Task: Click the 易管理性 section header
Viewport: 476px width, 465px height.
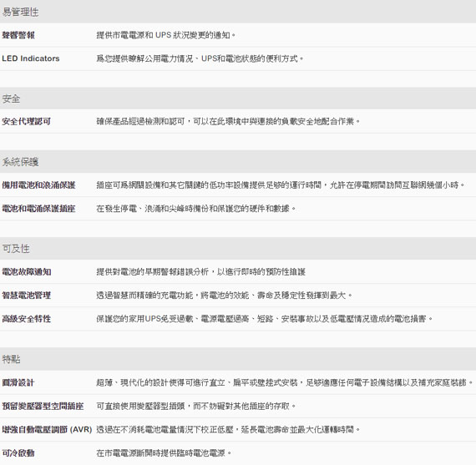Action: [20, 12]
